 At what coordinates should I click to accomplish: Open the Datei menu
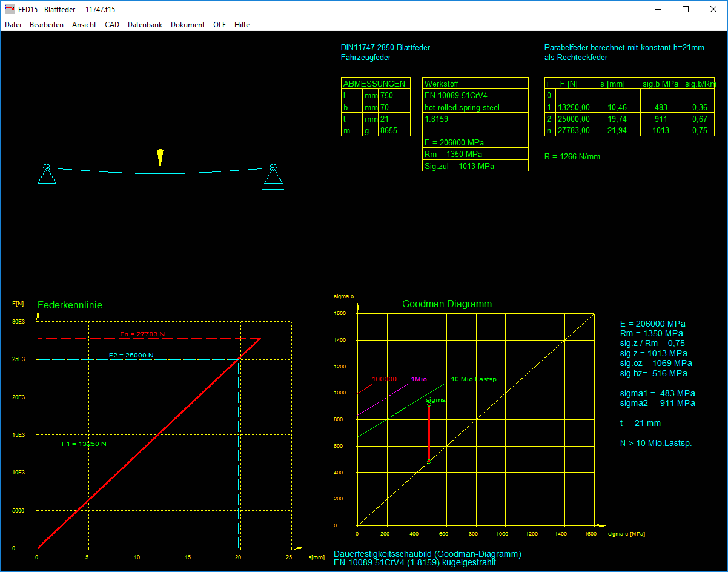coord(13,25)
